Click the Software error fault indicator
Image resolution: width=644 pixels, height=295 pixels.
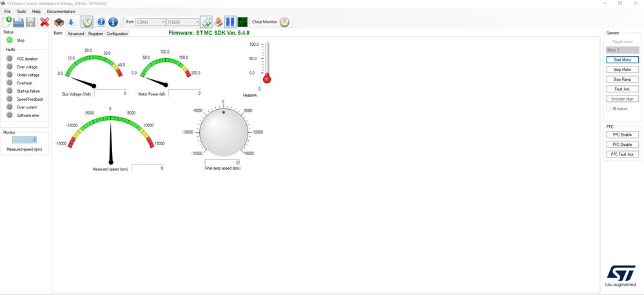coord(10,115)
